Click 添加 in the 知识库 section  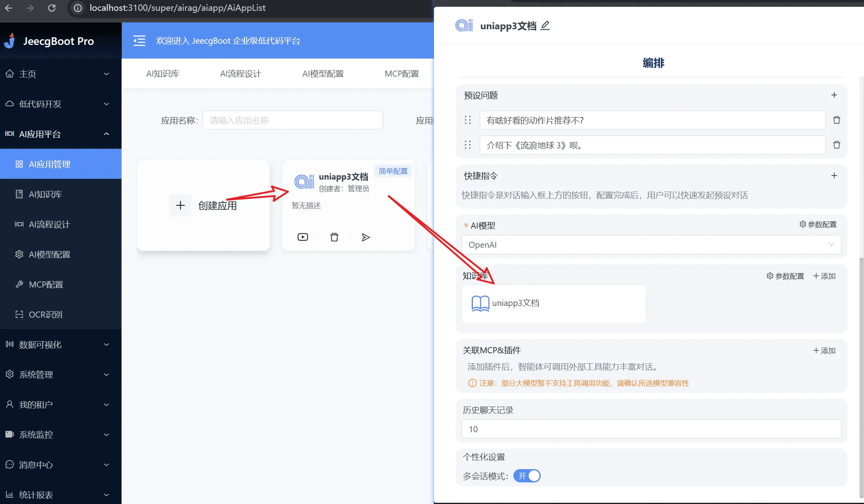(824, 276)
